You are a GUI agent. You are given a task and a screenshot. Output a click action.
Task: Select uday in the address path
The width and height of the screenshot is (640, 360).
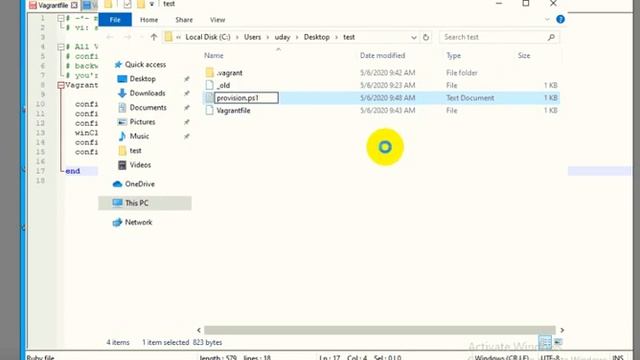coord(282,37)
